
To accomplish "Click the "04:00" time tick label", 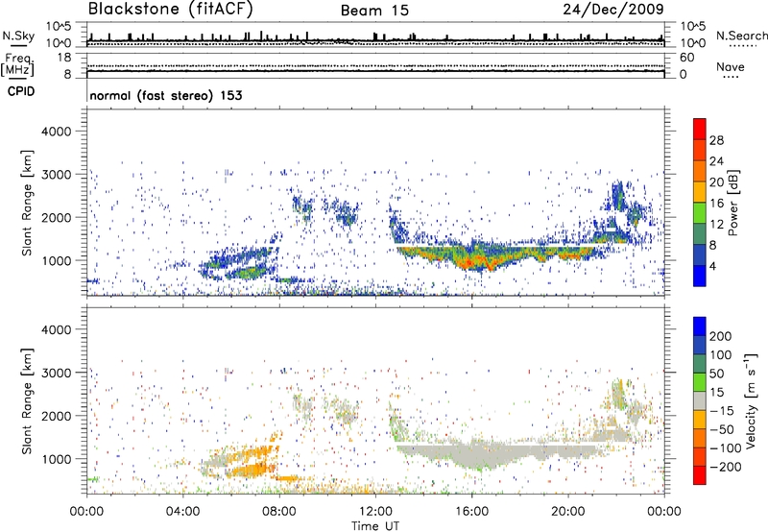I will click(x=182, y=512).
